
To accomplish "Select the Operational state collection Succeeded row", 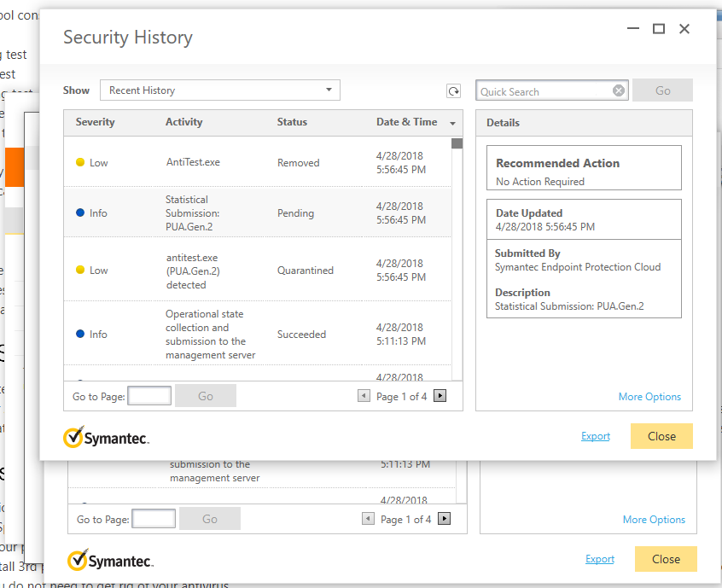I will pos(256,334).
